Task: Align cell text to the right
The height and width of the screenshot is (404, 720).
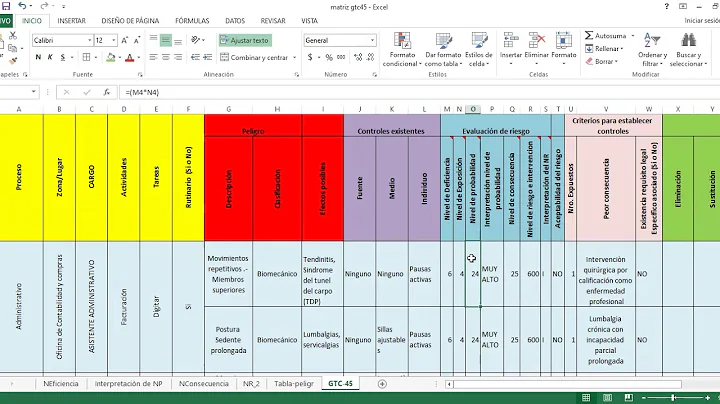Action: click(x=178, y=57)
